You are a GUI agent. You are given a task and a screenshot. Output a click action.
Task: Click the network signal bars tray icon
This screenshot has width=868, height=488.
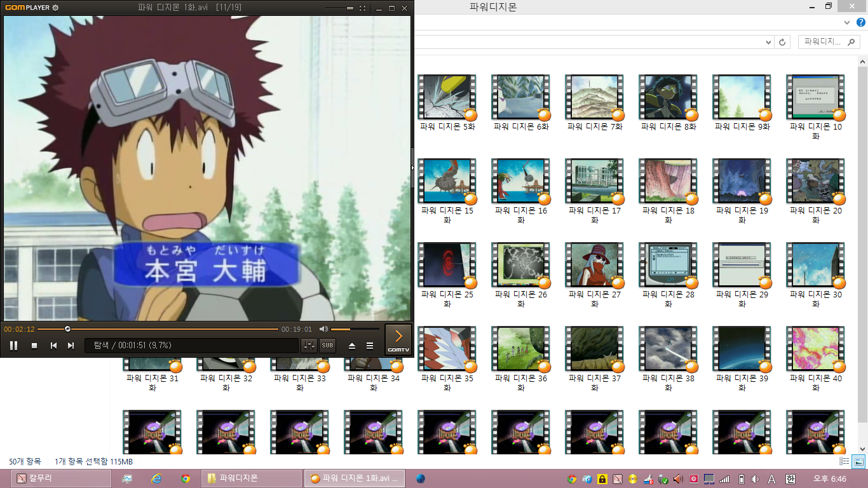pos(724,479)
